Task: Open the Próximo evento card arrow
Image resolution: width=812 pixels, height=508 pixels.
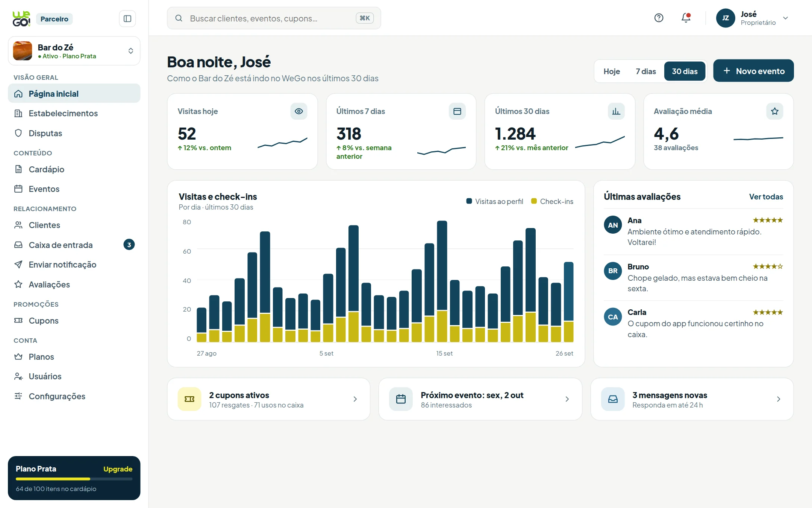Action: click(x=567, y=399)
